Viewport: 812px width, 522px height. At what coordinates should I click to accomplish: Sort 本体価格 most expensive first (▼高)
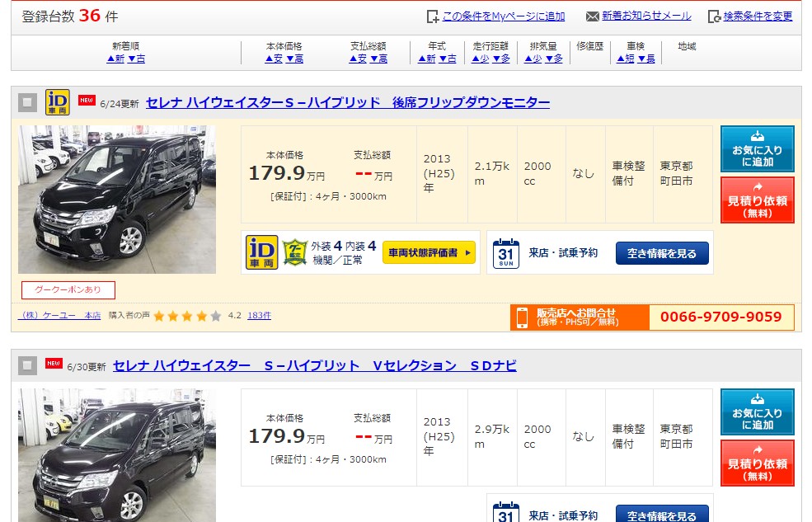pyautogui.click(x=294, y=59)
